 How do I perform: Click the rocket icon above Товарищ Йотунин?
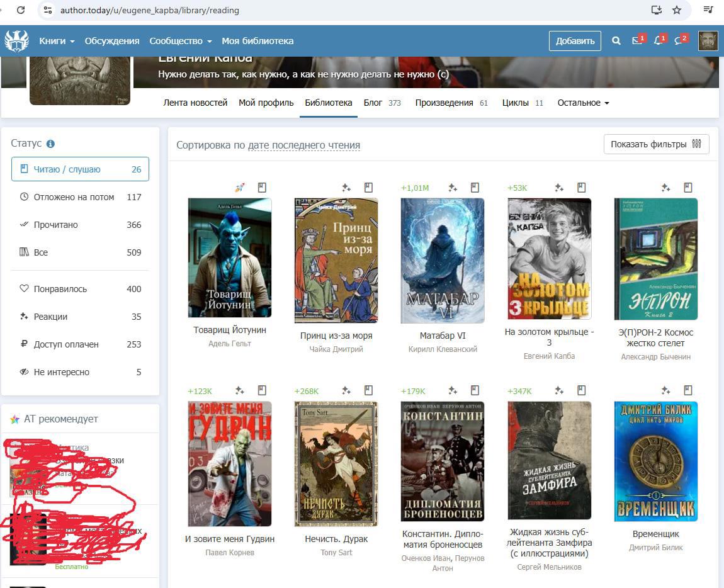pos(240,188)
